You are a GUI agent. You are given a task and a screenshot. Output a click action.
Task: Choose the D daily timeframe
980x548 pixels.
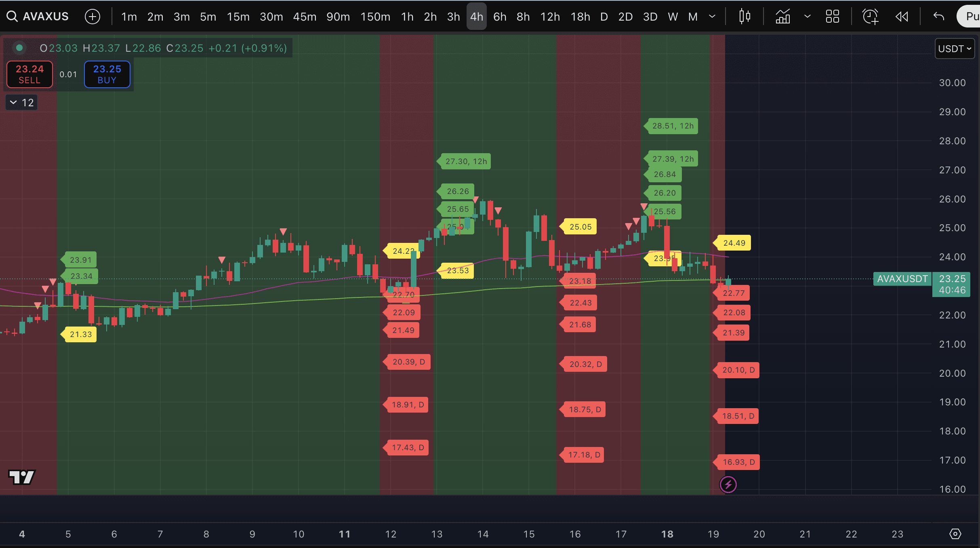[x=604, y=17]
